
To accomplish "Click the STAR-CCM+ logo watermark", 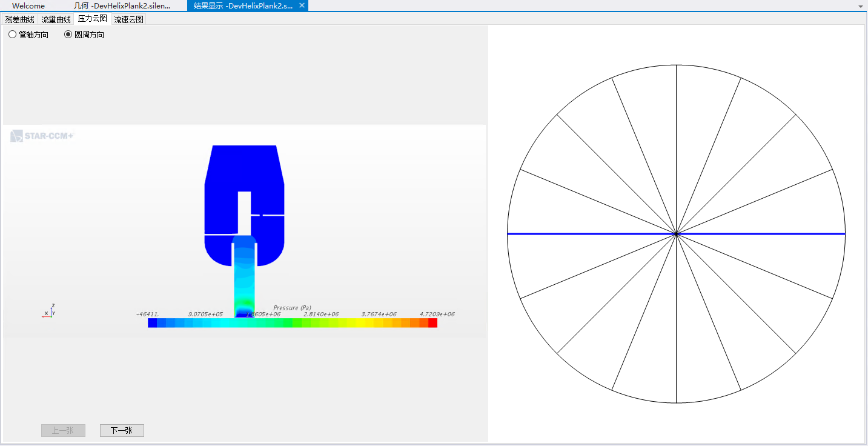I will click(42, 136).
